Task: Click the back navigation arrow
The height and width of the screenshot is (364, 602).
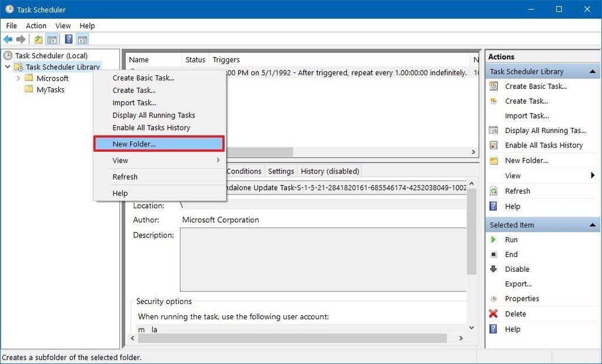Action: click(x=8, y=39)
